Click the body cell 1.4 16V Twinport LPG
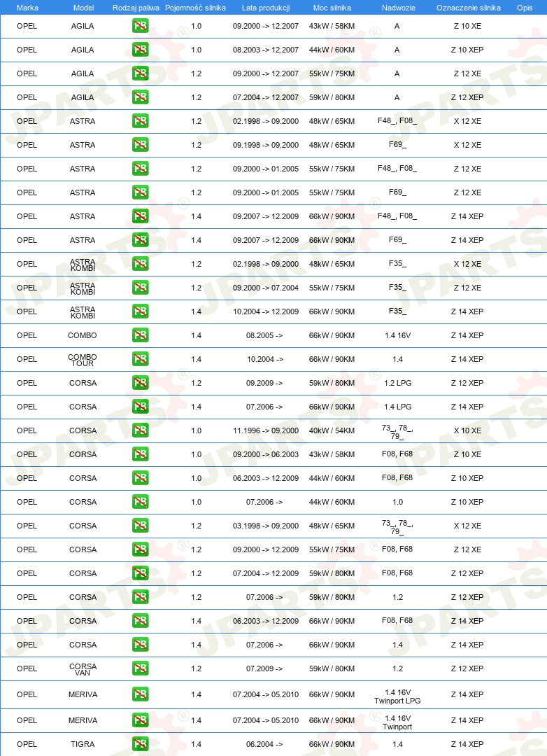547x756 pixels. point(397,696)
